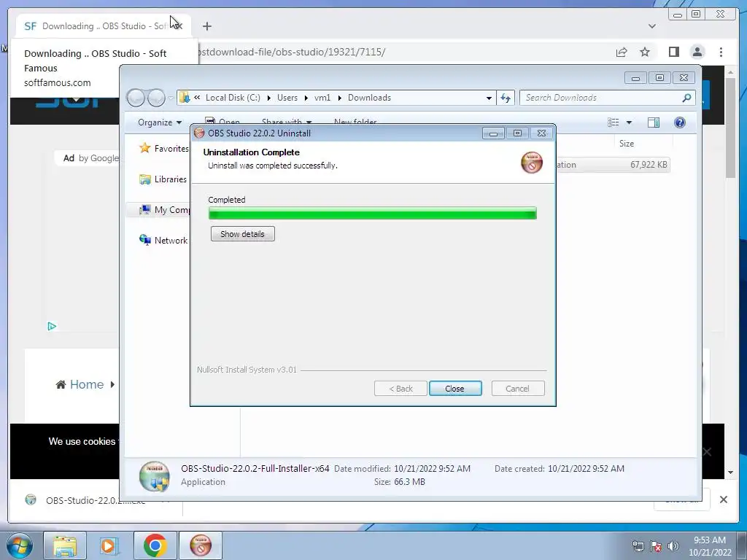The height and width of the screenshot is (560, 747).
Task: Open Action Center flag in the system tray
Action: tap(656, 546)
